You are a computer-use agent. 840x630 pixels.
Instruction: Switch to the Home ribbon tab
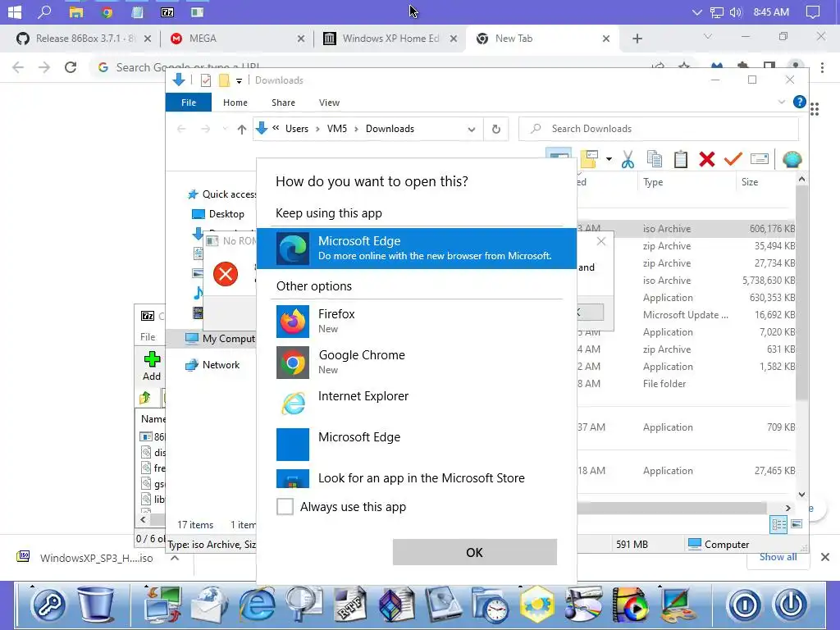[235, 103]
